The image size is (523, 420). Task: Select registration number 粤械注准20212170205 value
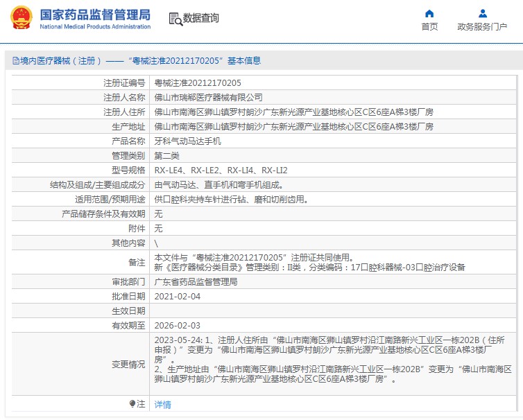(198, 83)
